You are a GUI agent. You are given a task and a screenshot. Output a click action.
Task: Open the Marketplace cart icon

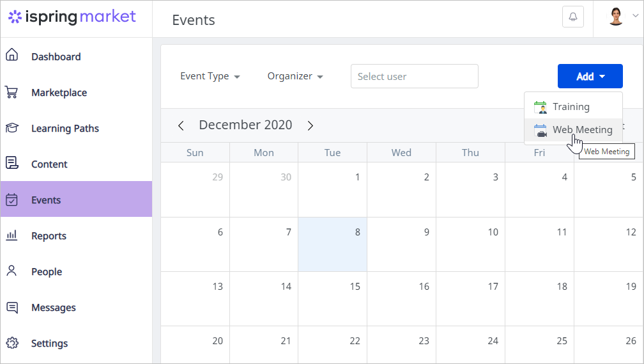[11, 92]
